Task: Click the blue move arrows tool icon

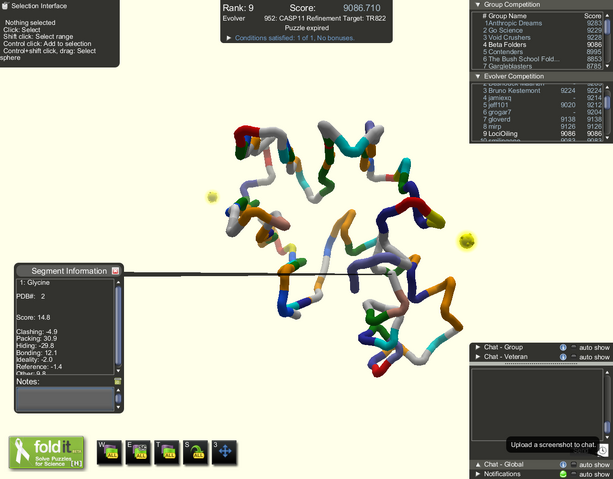Action: tap(224, 452)
